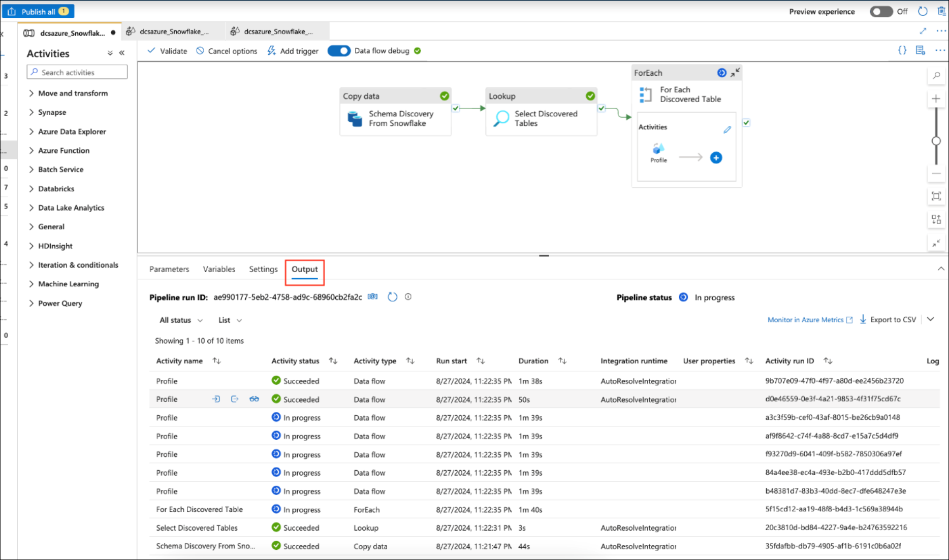This screenshot has height=560, width=949.
Task: Switch to the Output tab
Action: pyautogui.click(x=304, y=270)
